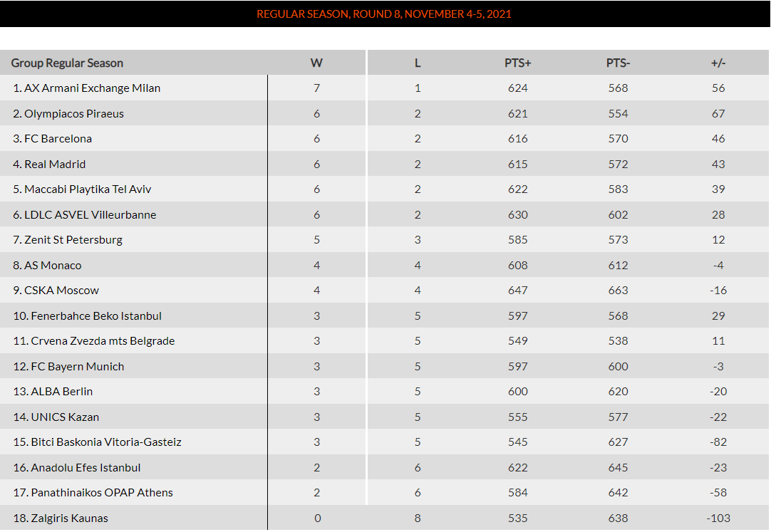771x532 pixels.
Task: Click the Real Madrid team name
Action: point(55,165)
